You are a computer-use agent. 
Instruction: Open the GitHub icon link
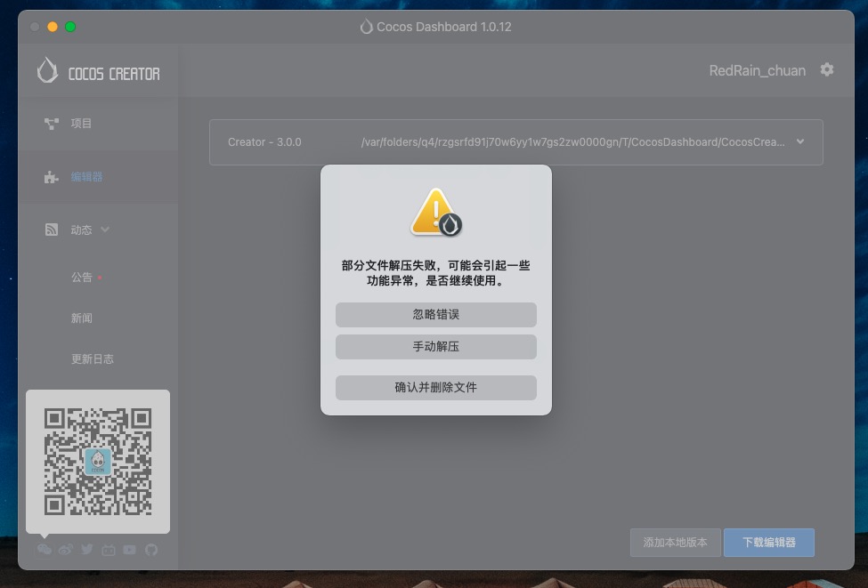(151, 550)
